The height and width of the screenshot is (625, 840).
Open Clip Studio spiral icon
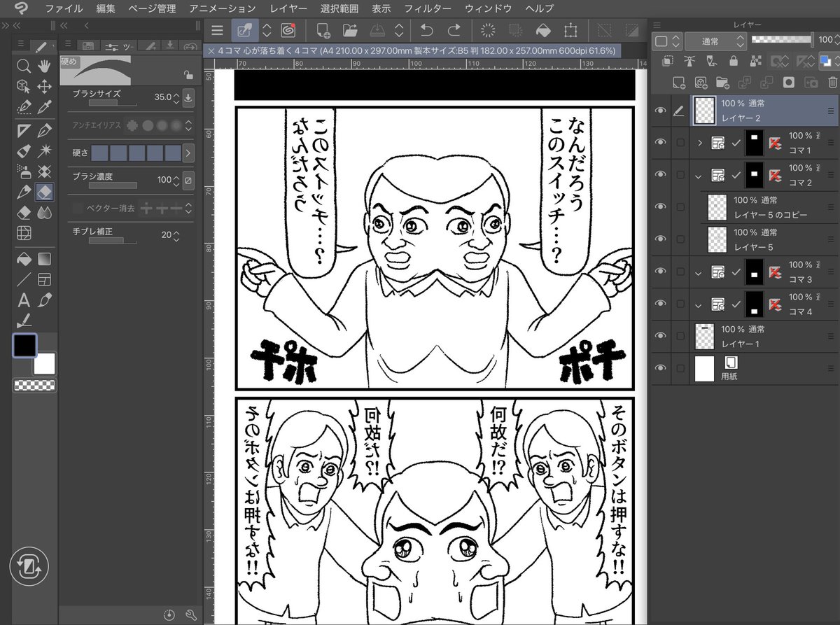point(288,30)
